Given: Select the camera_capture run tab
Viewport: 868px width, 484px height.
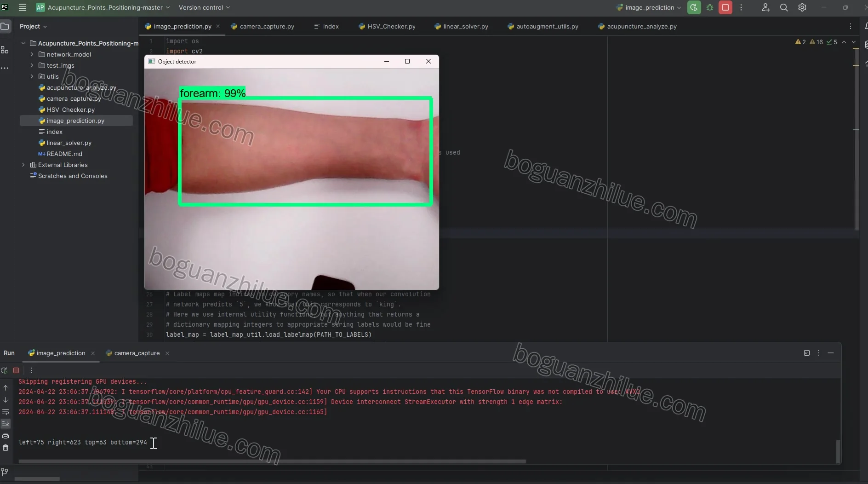Looking at the screenshot, I should [133, 353].
